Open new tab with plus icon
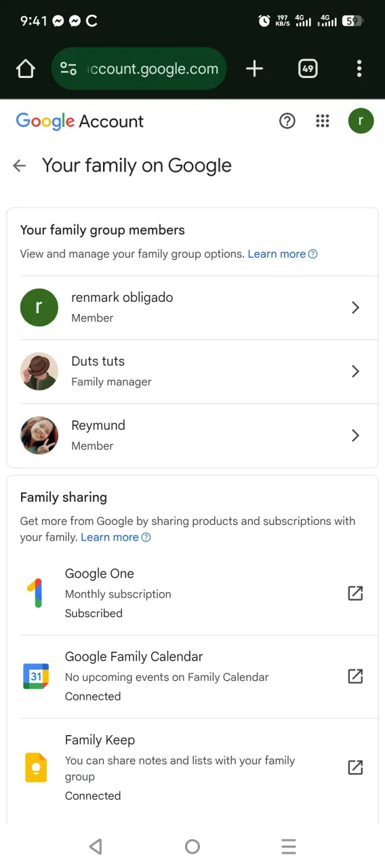 254,68
